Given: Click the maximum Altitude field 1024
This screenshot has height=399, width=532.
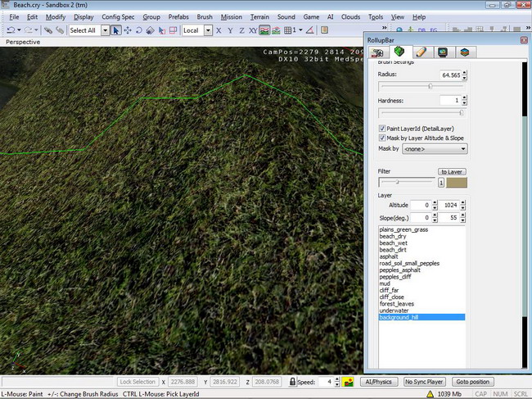Looking at the screenshot, I should (449, 205).
